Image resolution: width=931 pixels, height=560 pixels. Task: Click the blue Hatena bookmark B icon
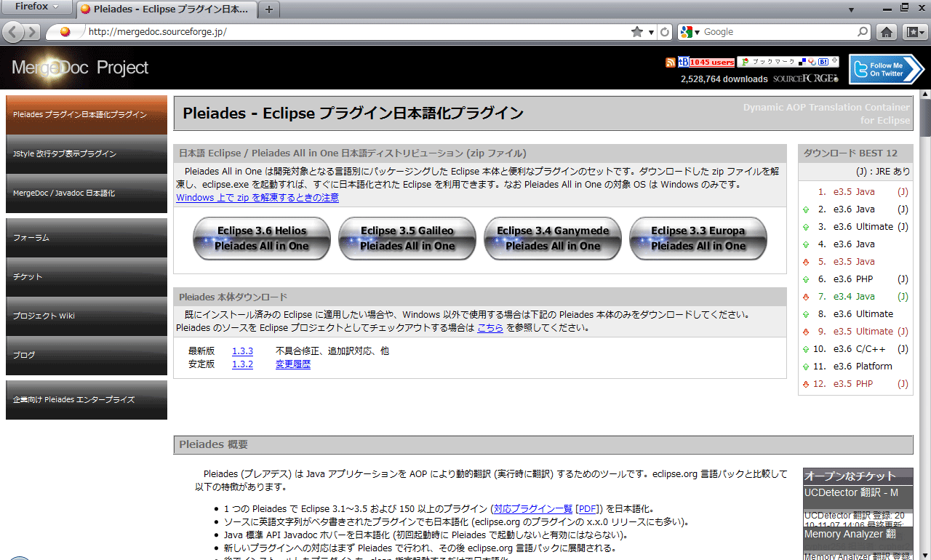[683, 63]
